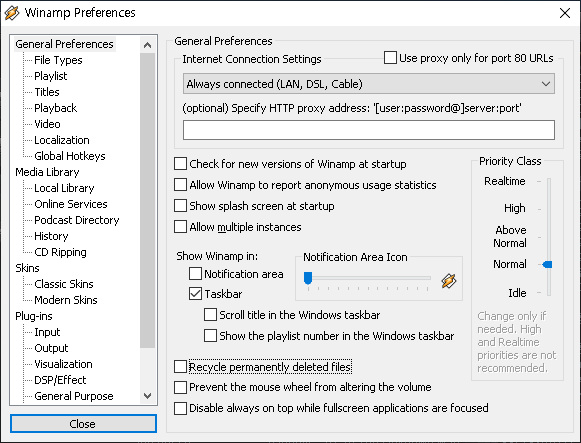Click the Priority Class slider thumb at Normal
This screenshot has width=581, height=443.
coord(548,264)
